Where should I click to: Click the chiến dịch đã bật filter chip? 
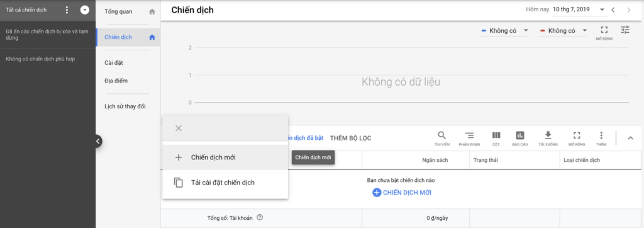(306, 139)
